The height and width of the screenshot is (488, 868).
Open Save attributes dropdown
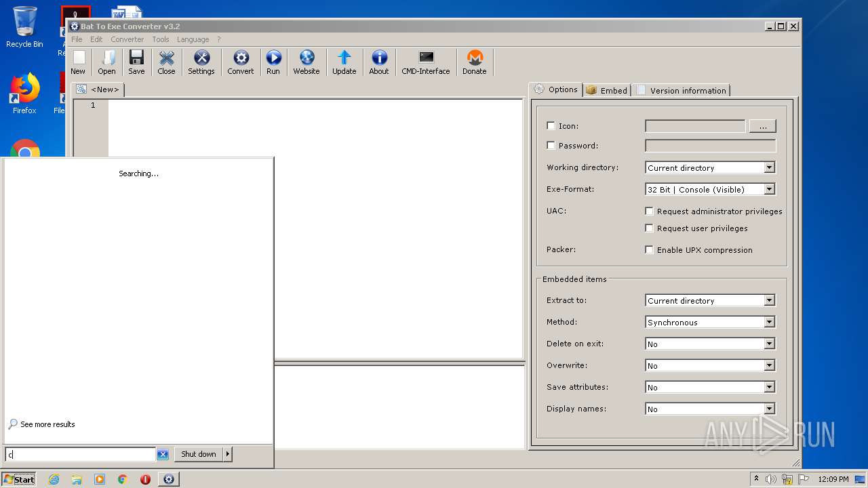pos(769,388)
